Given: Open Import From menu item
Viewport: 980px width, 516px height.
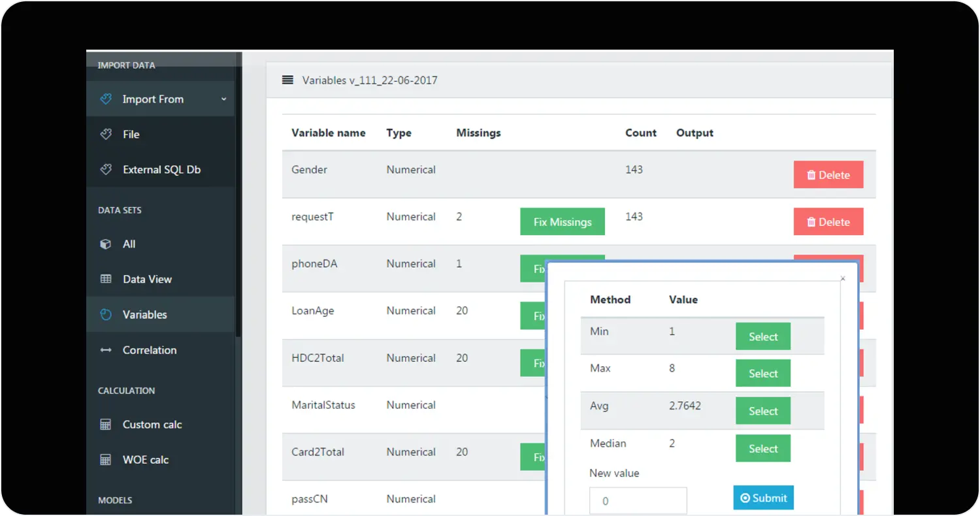Looking at the screenshot, I should tap(160, 99).
